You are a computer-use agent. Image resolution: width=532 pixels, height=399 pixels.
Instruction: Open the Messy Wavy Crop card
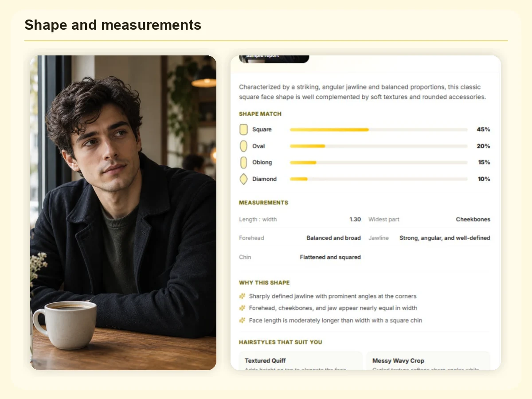click(x=429, y=361)
